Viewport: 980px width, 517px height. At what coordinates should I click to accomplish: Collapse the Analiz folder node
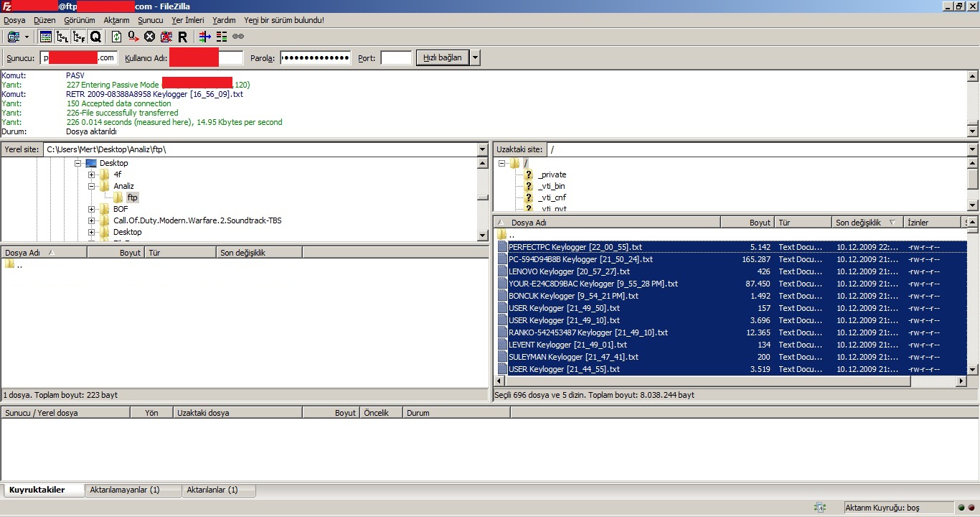pyautogui.click(x=92, y=186)
